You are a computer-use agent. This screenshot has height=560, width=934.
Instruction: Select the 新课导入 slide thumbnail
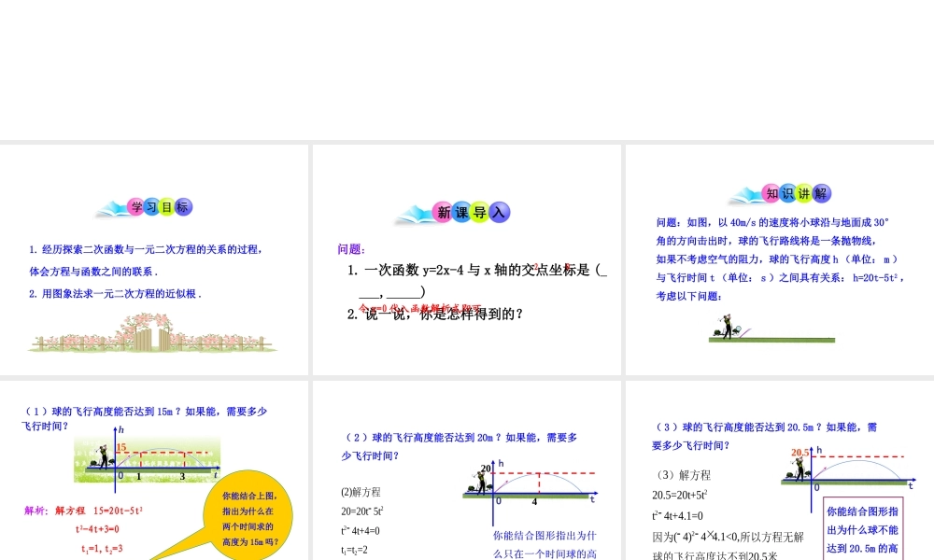(467, 257)
